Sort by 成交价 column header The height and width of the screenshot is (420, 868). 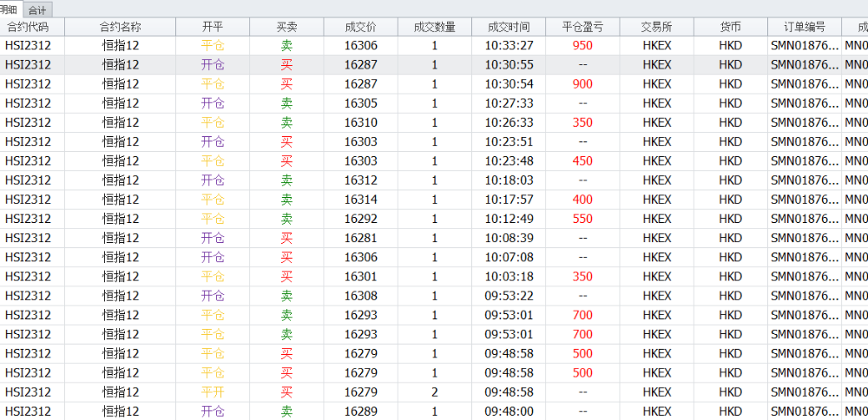[x=360, y=27]
